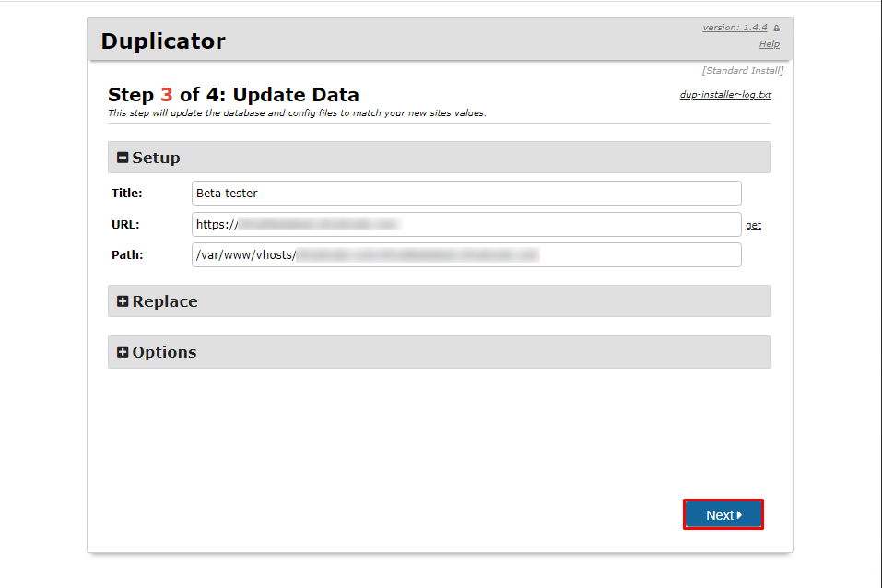Toggle the Setup section header bar

pyautogui.click(x=439, y=158)
